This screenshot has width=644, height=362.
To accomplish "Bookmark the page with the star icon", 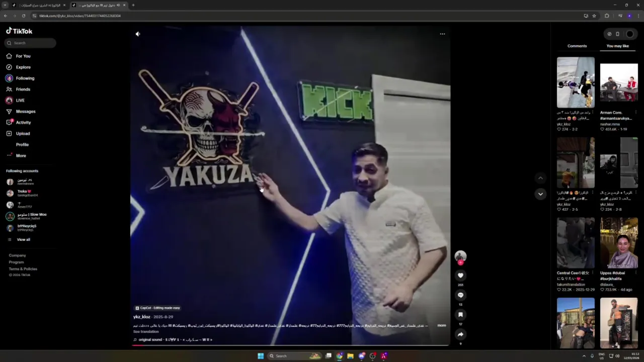I will [x=594, y=16].
